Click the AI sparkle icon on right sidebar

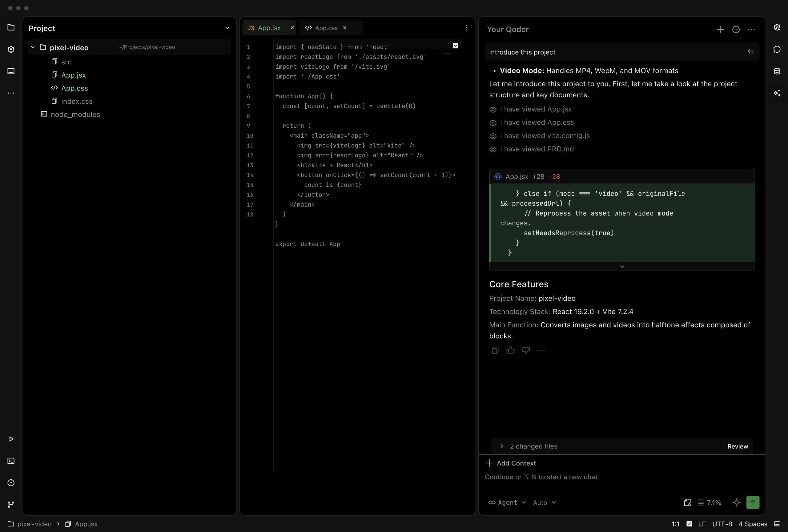click(777, 93)
